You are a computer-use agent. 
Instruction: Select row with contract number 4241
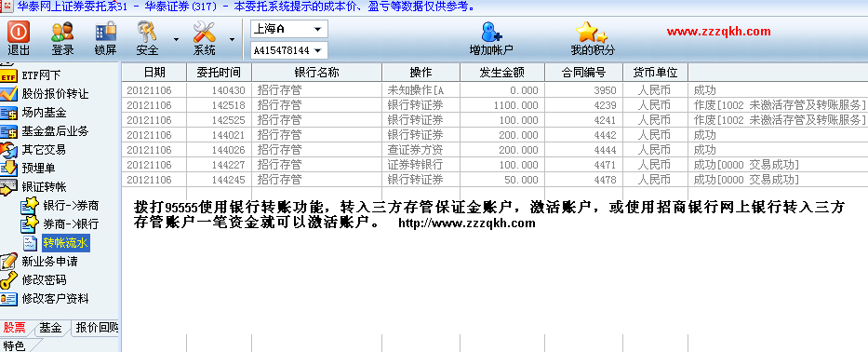click(x=495, y=120)
